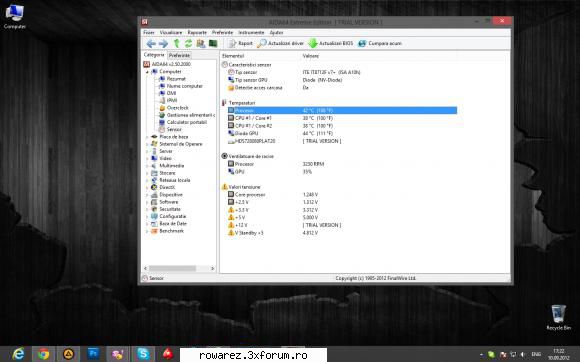Select the highlighted Procesor temperature row
Viewport: 580px width, 362px height.
[x=342, y=111]
